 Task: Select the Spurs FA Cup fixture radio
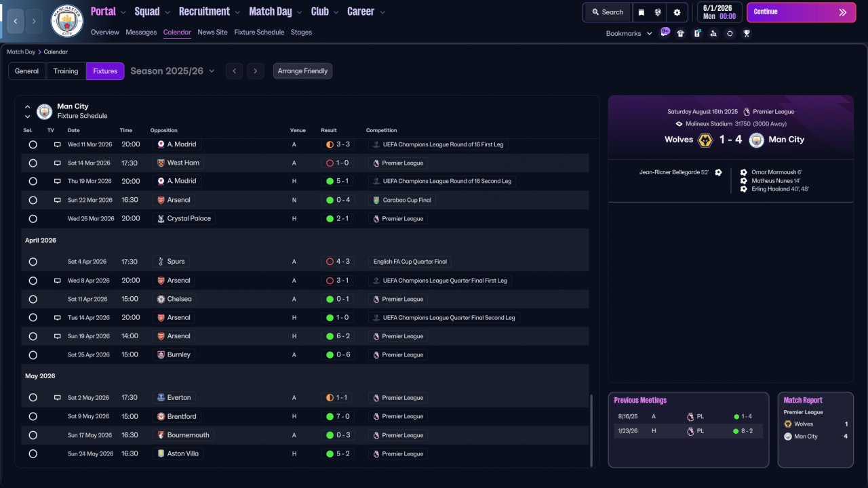(33, 262)
